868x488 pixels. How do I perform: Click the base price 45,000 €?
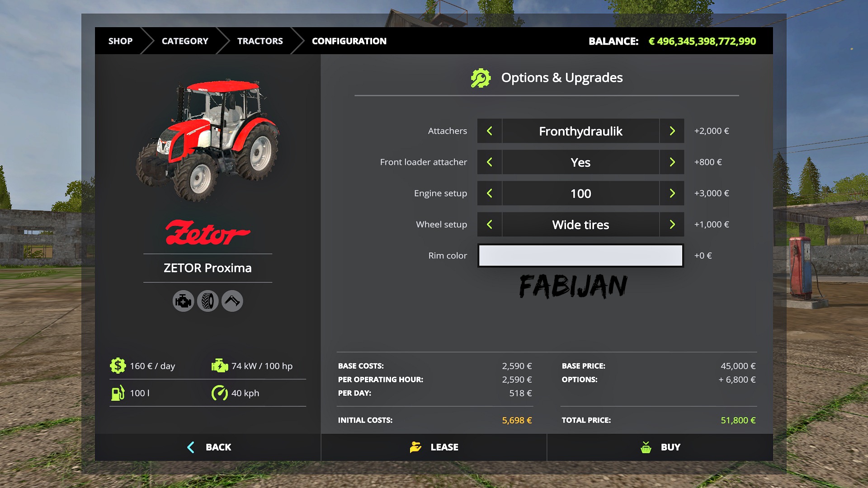point(738,366)
